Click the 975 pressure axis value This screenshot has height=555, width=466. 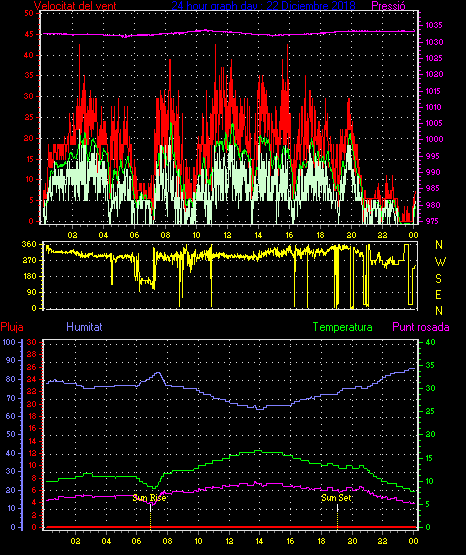tap(433, 221)
